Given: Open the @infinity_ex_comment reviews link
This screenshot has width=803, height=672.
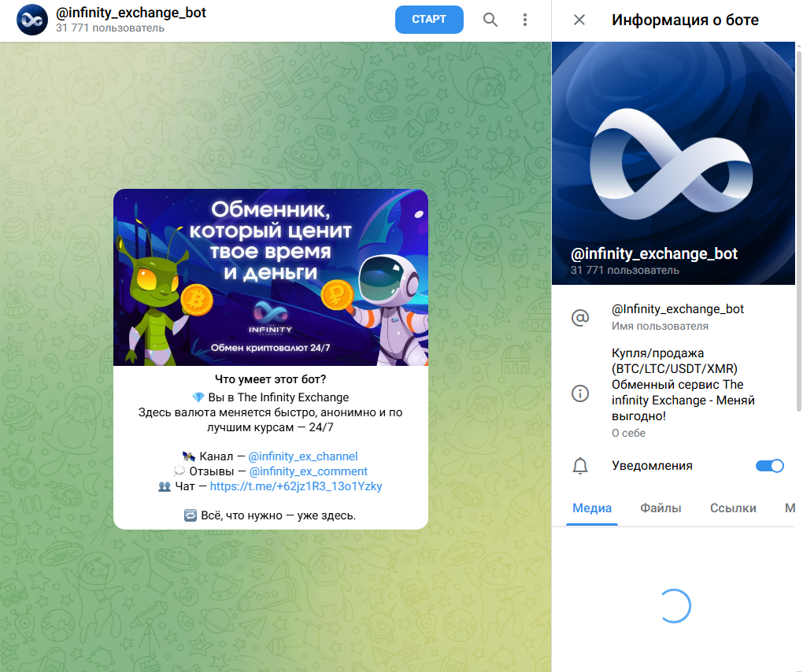Looking at the screenshot, I should (309, 471).
